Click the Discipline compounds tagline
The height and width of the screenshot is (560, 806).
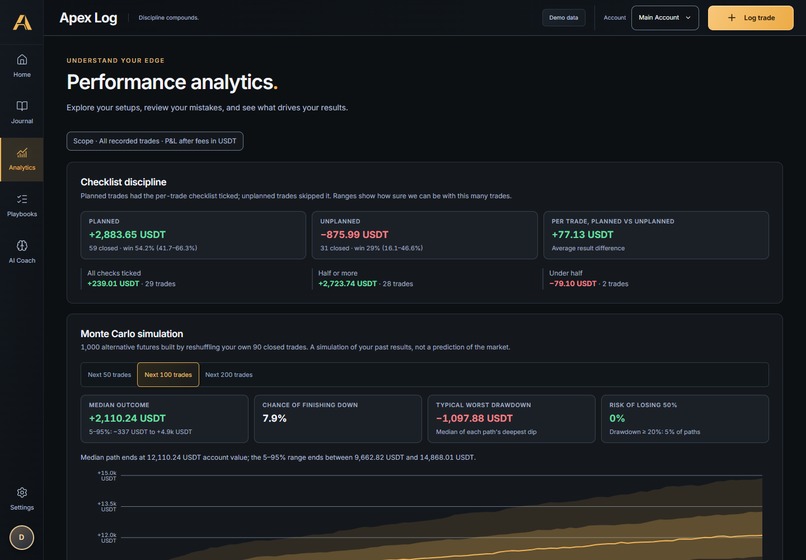[x=169, y=17]
